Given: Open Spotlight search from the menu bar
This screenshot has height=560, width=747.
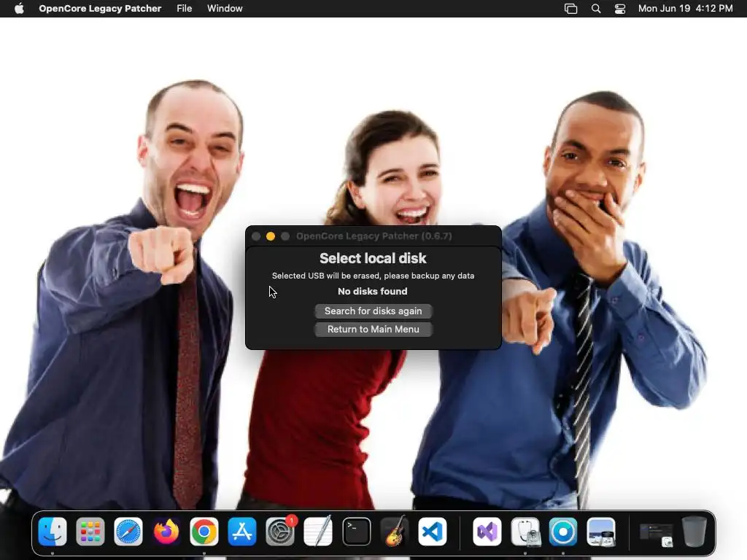Looking at the screenshot, I should click(596, 9).
